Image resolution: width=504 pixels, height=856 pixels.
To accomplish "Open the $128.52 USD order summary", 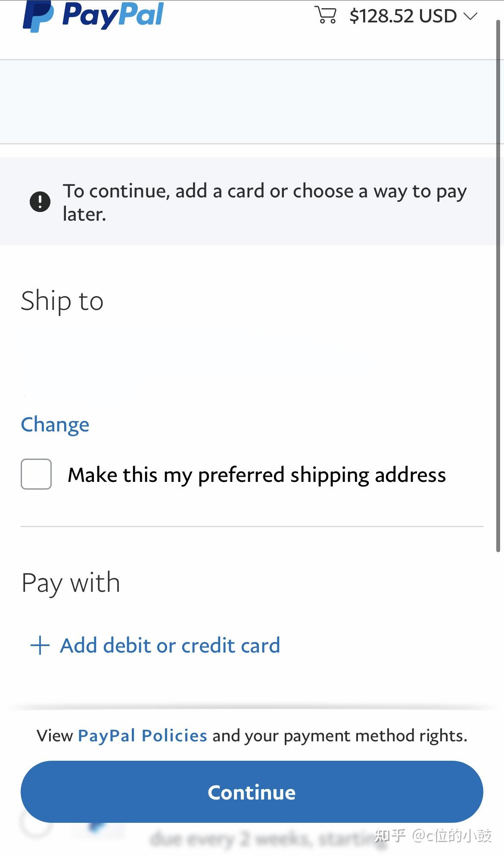I will click(402, 16).
